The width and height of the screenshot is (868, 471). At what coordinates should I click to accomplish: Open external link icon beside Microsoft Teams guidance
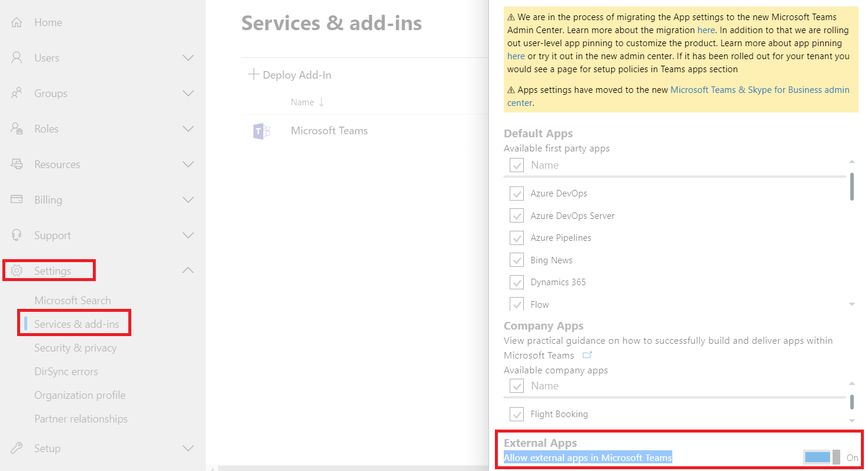(587, 355)
